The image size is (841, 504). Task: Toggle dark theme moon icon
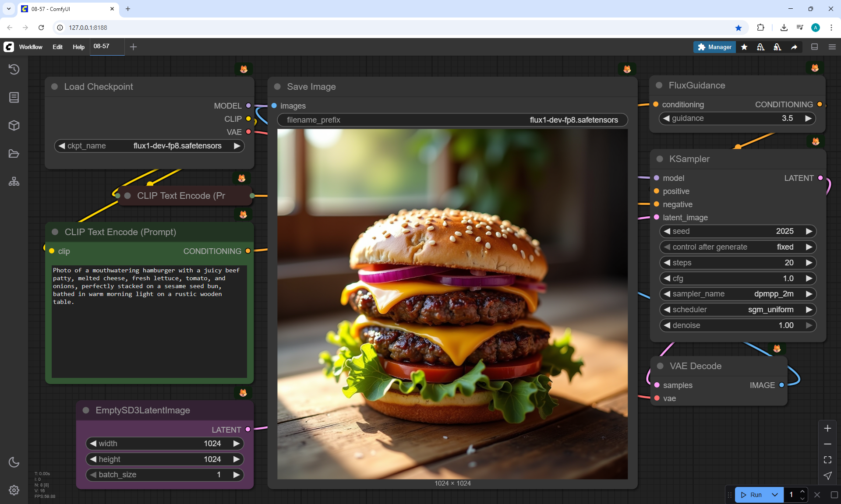[x=14, y=462]
